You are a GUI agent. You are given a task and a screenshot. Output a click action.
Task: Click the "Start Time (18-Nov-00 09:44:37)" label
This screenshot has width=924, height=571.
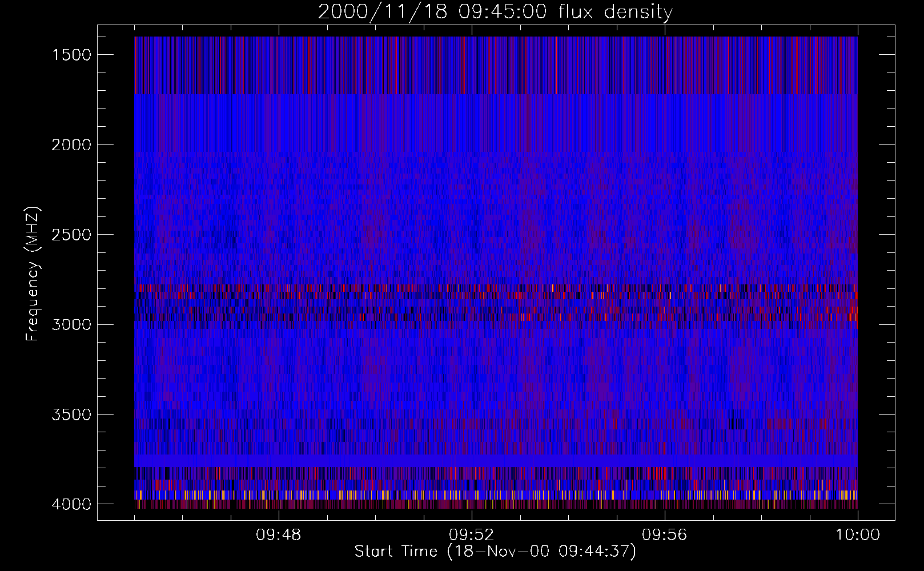tap(495, 552)
